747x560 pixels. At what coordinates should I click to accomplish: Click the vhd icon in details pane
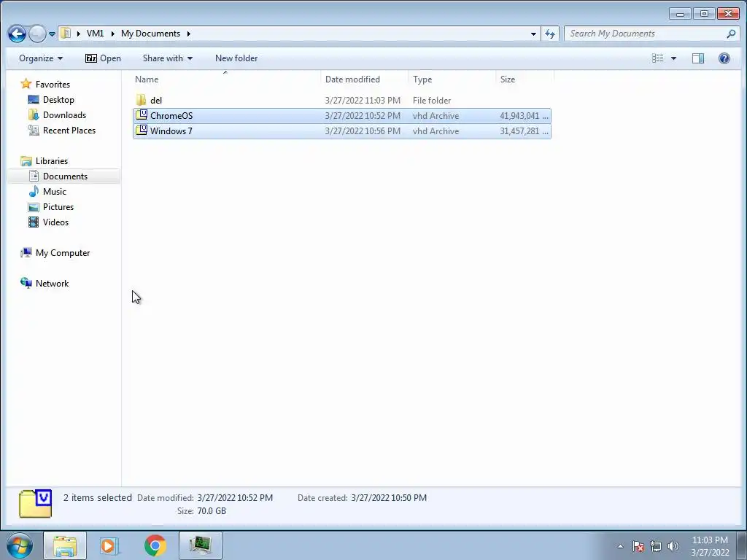pyautogui.click(x=35, y=503)
